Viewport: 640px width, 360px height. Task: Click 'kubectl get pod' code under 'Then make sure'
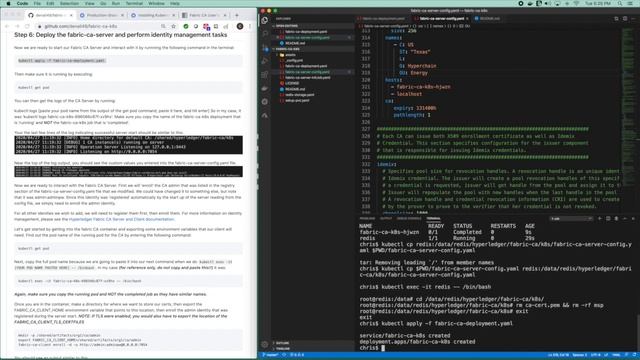33,87
